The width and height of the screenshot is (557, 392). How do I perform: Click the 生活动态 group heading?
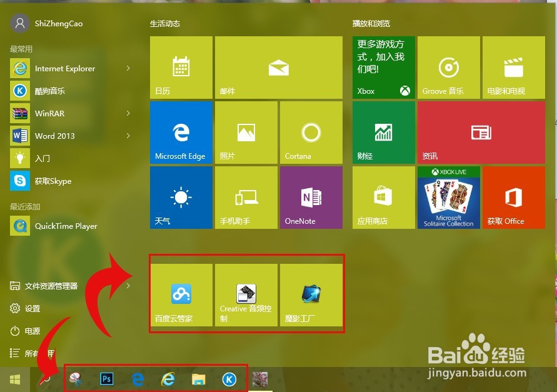[x=165, y=24]
